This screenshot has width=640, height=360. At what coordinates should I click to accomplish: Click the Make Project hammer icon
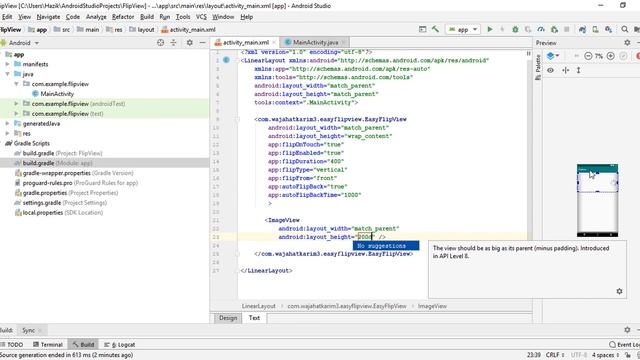click(436, 29)
